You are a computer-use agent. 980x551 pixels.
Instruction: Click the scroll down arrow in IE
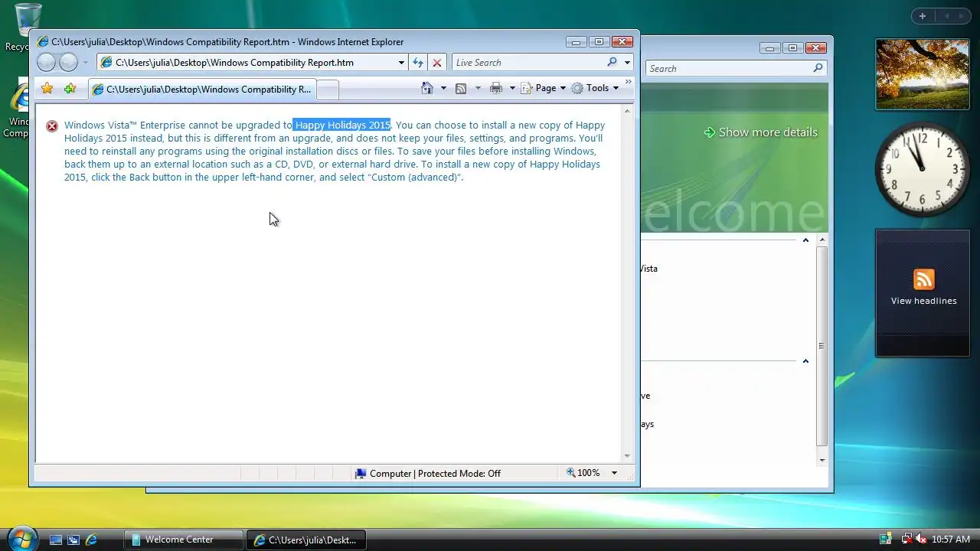coord(627,456)
